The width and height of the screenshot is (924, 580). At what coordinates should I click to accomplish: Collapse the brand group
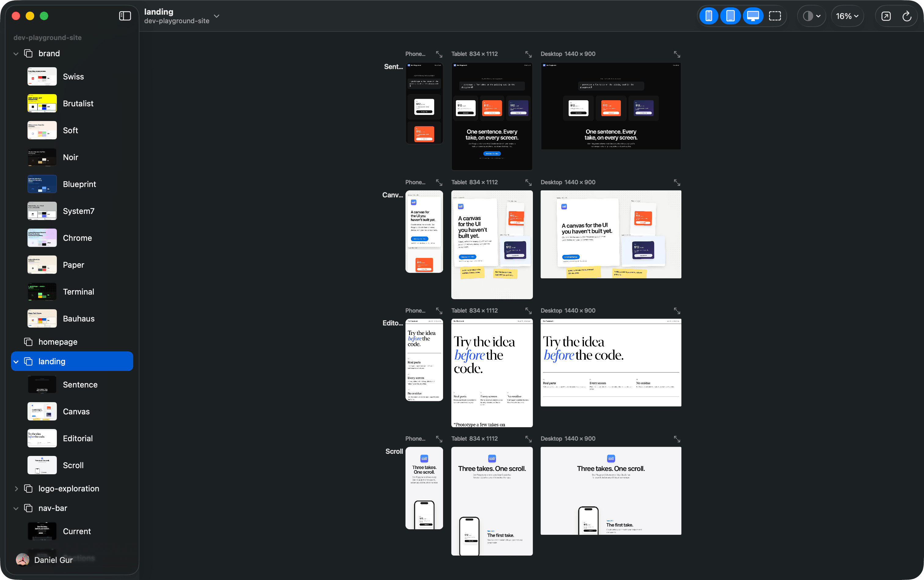16,54
